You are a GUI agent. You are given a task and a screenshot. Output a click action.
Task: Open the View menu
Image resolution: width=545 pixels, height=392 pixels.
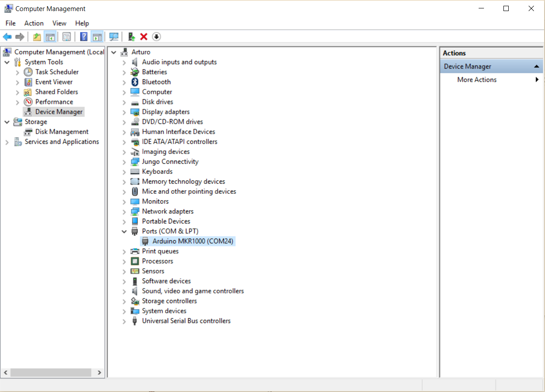[59, 23]
